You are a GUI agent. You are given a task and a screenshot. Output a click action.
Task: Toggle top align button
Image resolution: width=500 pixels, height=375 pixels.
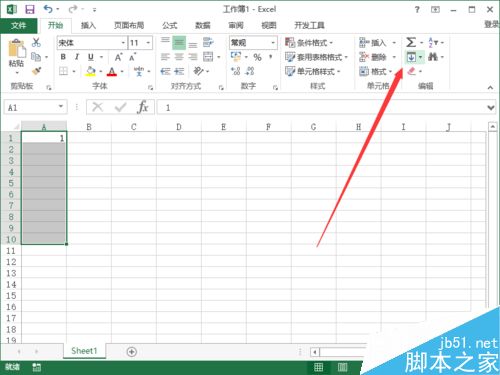pyautogui.click(x=165, y=42)
